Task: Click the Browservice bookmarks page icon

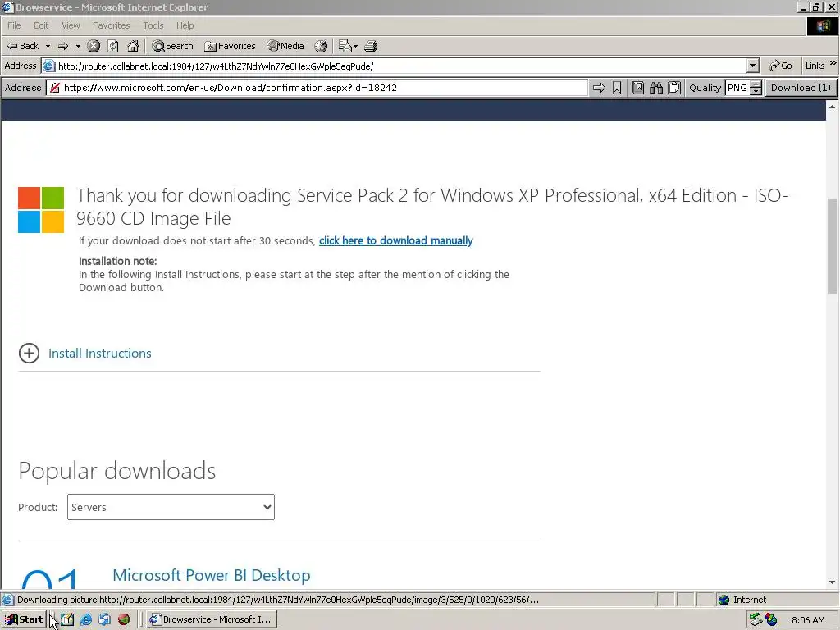Action: [638, 88]
